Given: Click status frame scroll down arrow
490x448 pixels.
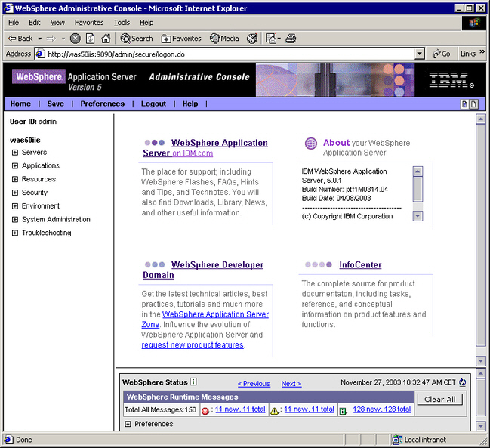Looking at the screenshot, I should [481, 426].
